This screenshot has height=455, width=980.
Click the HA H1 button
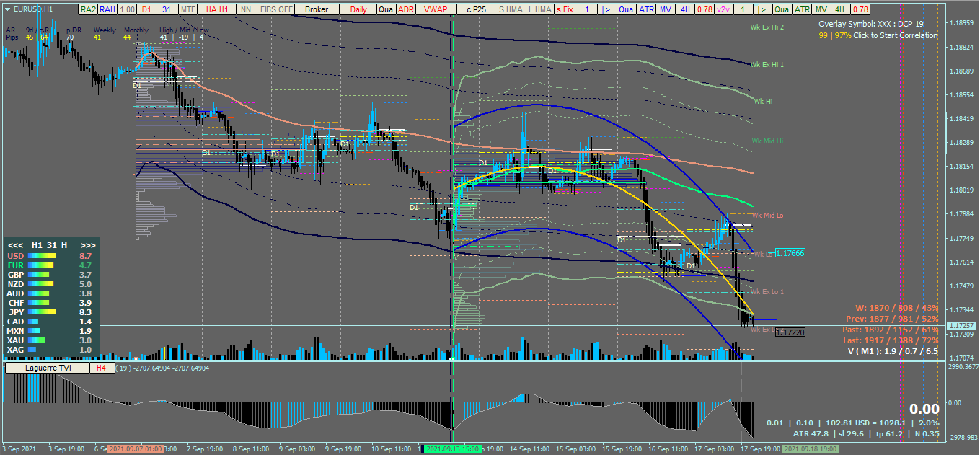point(217,9)
